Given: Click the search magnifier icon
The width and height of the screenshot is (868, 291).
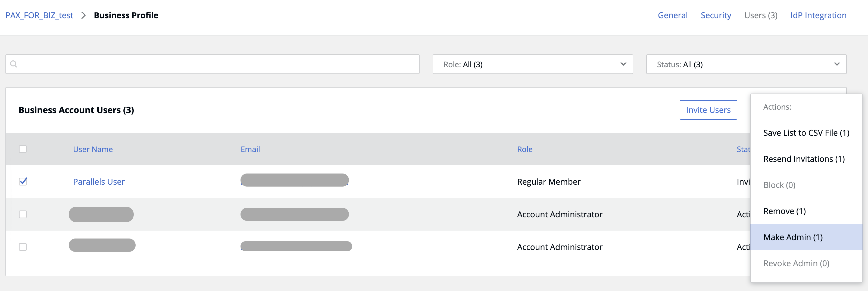Looking at the screenshot, I should click(14, 64).
